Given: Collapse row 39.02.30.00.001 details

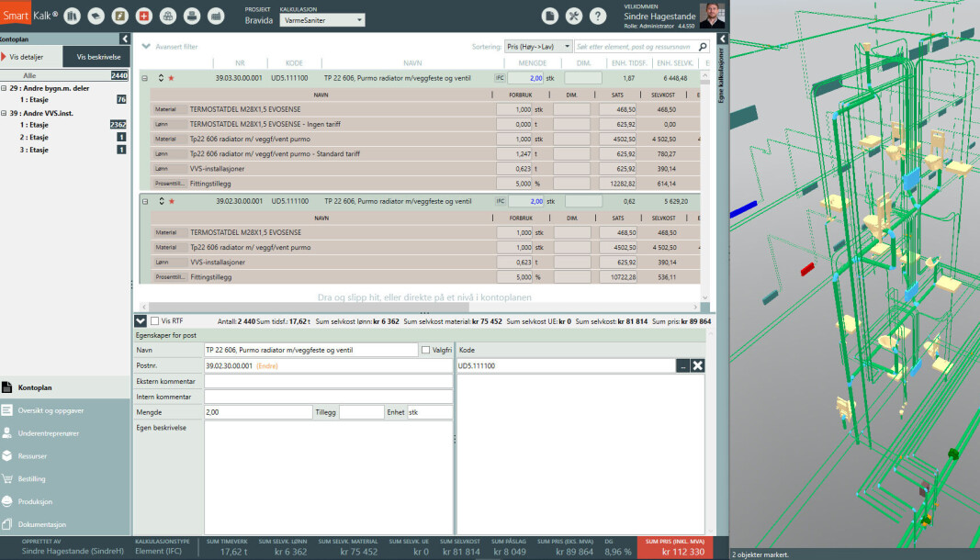Looking at the screenshot, I should point(145,202).
